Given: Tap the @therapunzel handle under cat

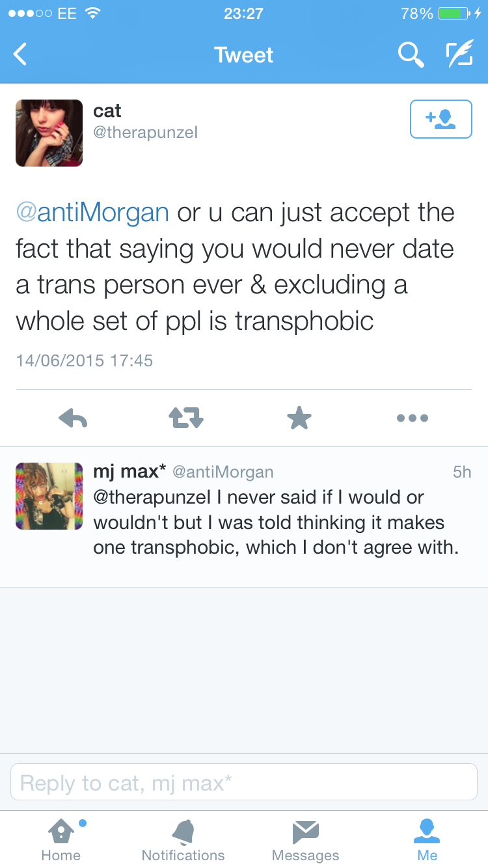Looking at the screenshot, I should click(145, 133).
